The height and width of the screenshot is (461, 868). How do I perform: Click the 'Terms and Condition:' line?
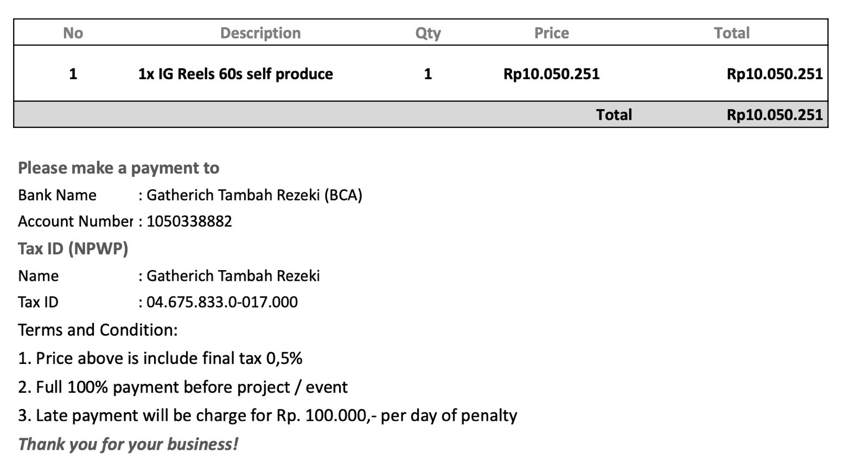coord(98,330)
